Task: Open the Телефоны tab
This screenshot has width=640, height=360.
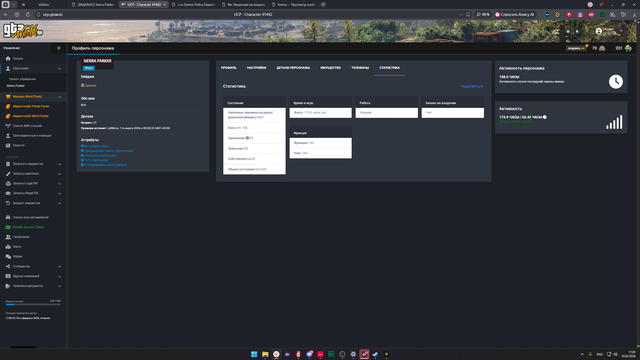Action: 360,68
